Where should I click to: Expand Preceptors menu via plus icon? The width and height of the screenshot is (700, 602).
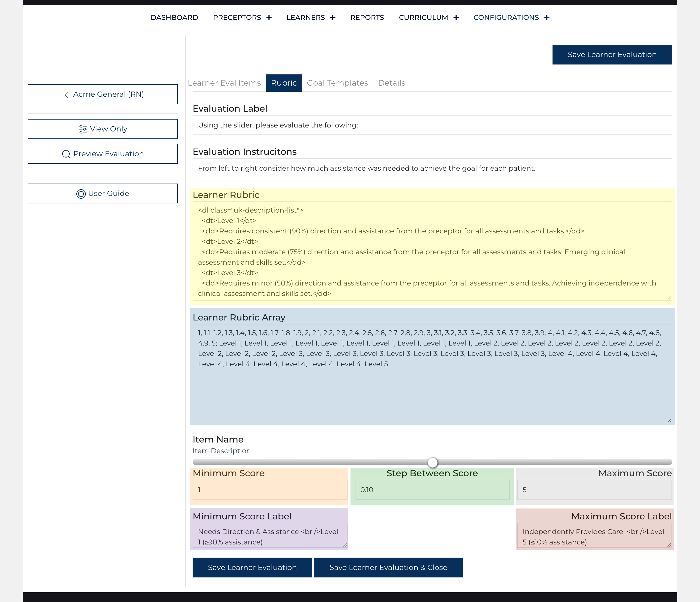click(269, 18)
